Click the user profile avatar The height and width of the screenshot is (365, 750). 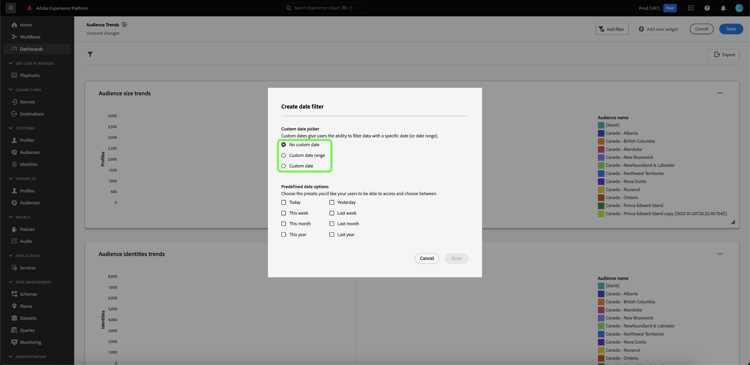[x=739, y=8]
